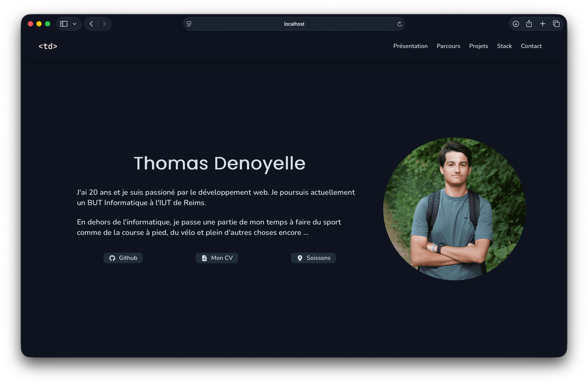Screen dimensions: 588x385
Task: Go back with the back arrow
Action: tap(91, 24)
